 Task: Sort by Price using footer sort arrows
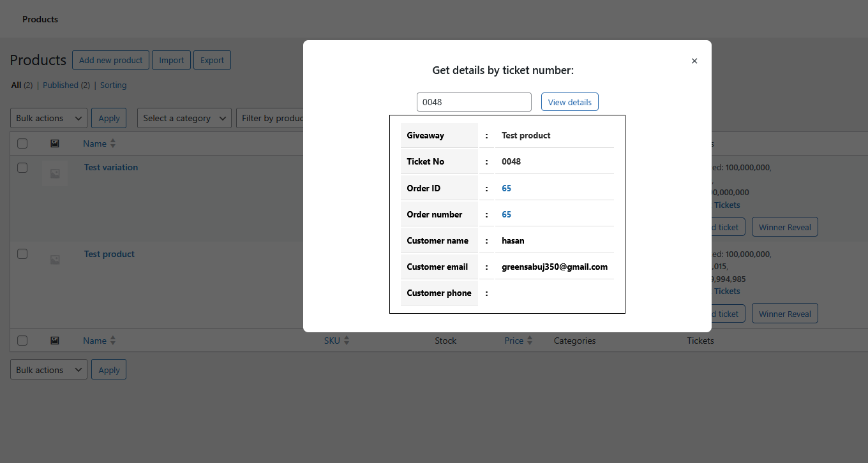coord(529,341)
